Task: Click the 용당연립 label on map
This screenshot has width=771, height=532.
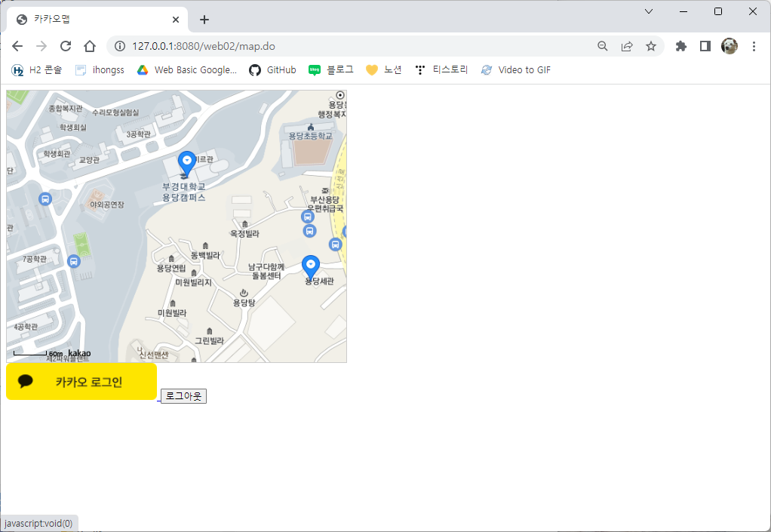Action: pyautogui.click(x=171, y=268)
